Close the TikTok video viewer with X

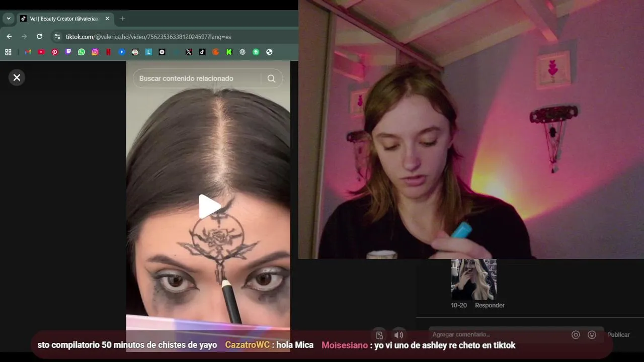[x=17, y=77]
